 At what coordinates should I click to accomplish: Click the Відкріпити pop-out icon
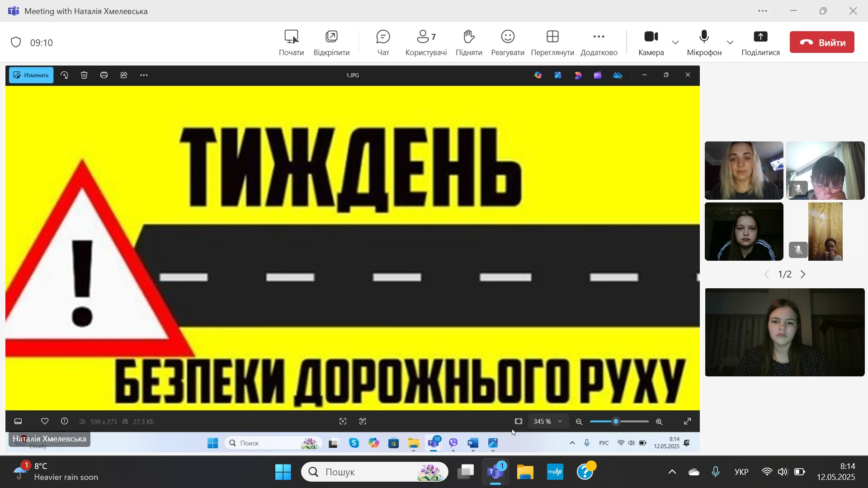pyautogui.click(x=331, y=37)
